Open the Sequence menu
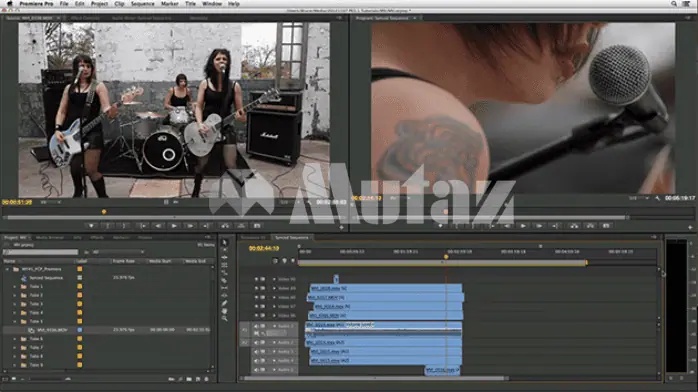 [x=142, y=4]
